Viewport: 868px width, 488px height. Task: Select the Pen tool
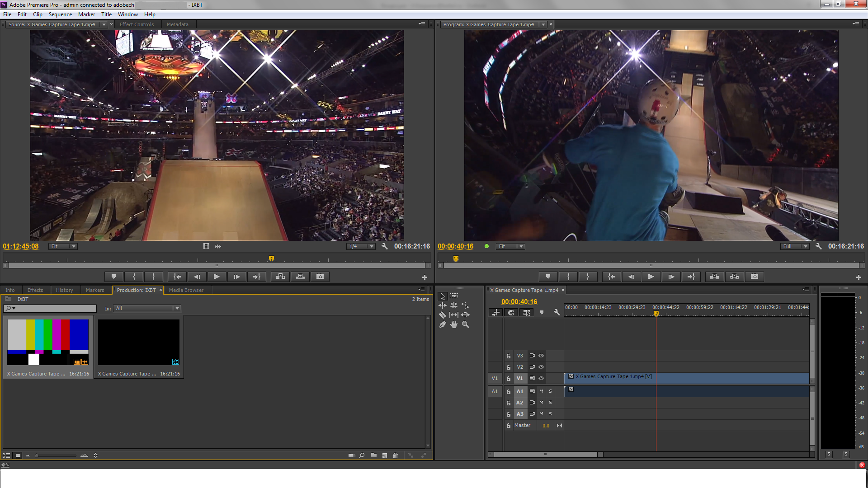tap(443, 324)
